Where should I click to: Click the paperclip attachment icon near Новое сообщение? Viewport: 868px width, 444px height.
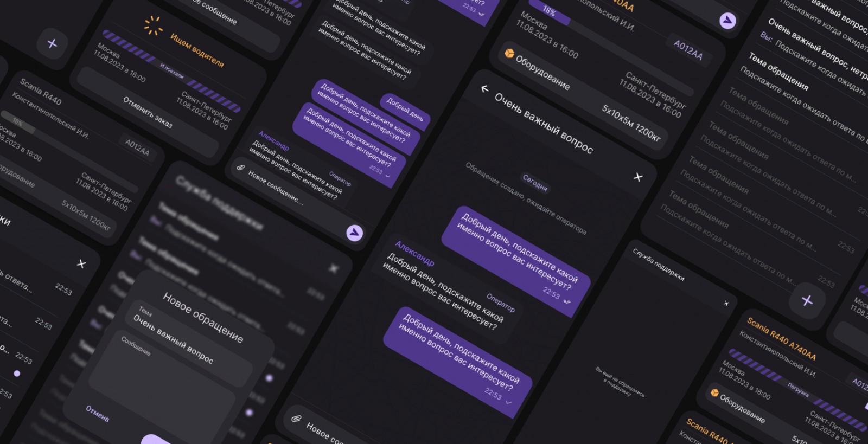240,168
